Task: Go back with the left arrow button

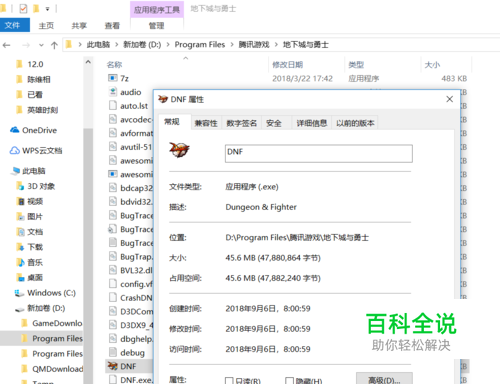Action: [x=7, y=45]
